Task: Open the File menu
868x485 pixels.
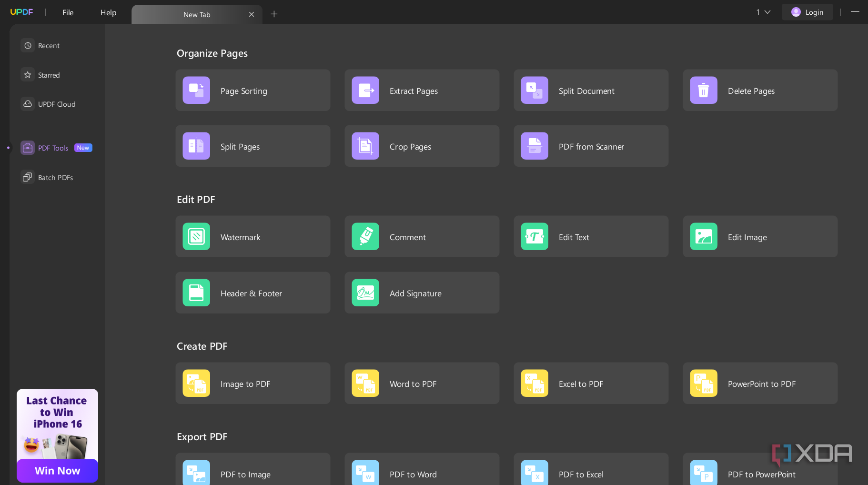Action: click(68, 13)
